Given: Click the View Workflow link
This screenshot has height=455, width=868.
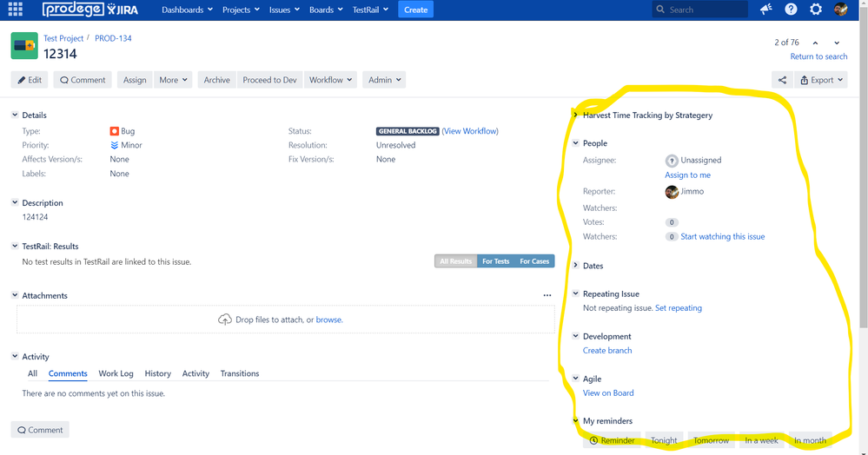Looking at the screenshot, I should click(470, 131).
